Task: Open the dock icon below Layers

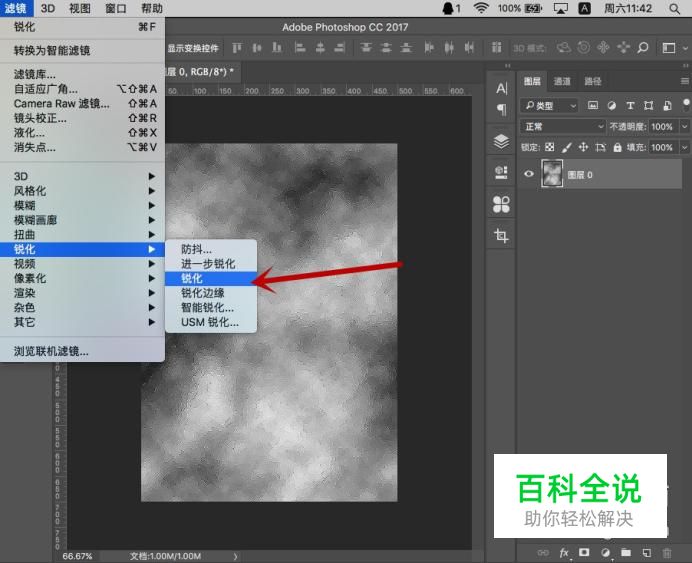Action: pyautogui.click(x=501, y=173)
